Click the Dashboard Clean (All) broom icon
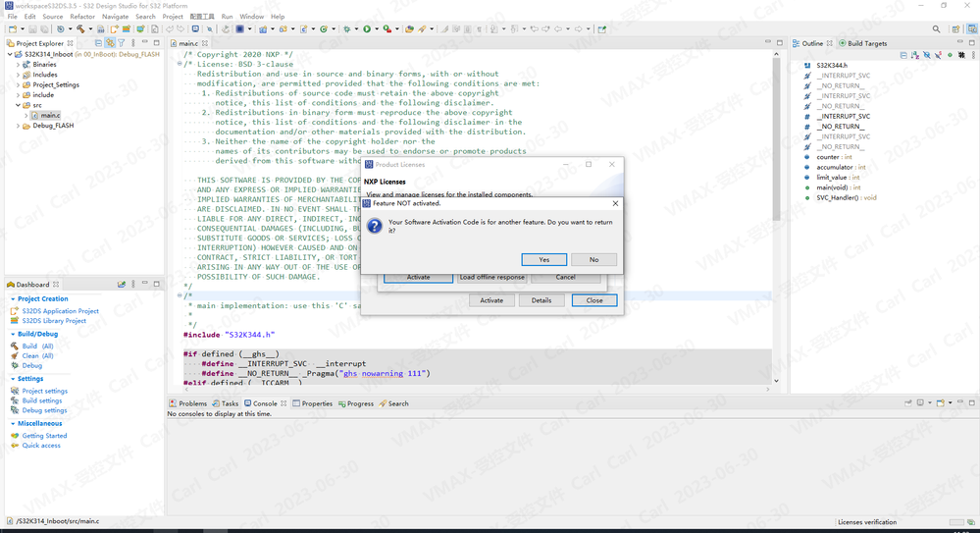Image resolution: width=980 pixels, height=533 pixels. point(15,355)
